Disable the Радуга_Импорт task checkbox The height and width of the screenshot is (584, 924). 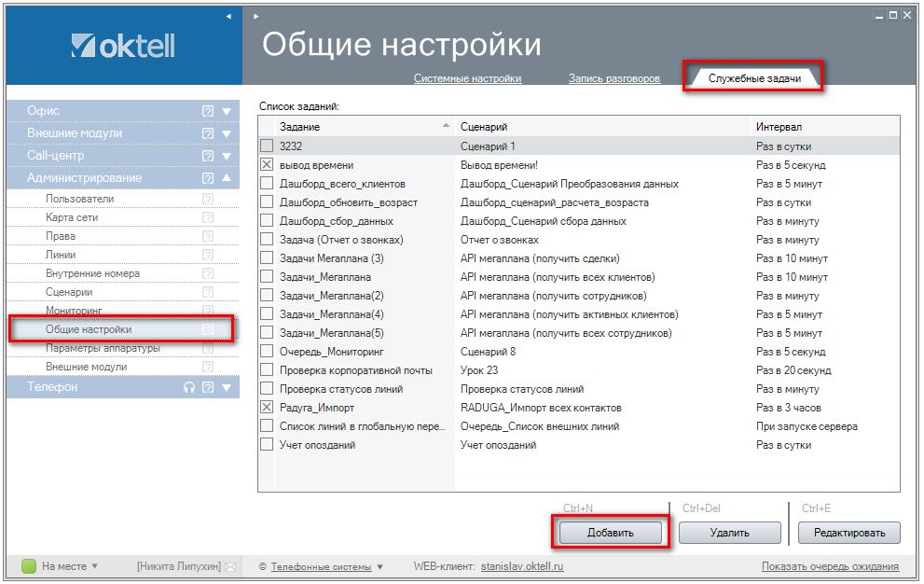pos(267,408)
